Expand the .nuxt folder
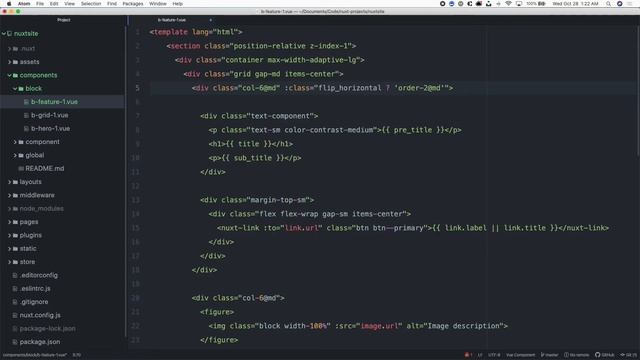 pyautogui.click(x=9, y=49)
